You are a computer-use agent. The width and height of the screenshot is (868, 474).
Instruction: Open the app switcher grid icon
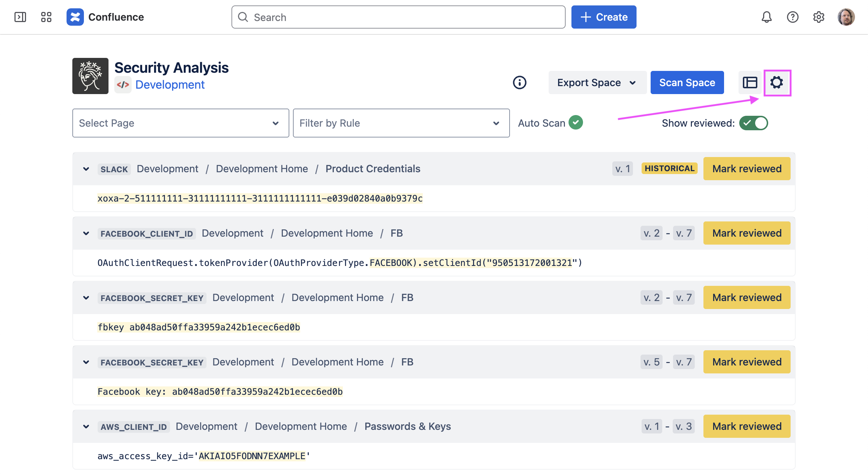click(46, 17)
